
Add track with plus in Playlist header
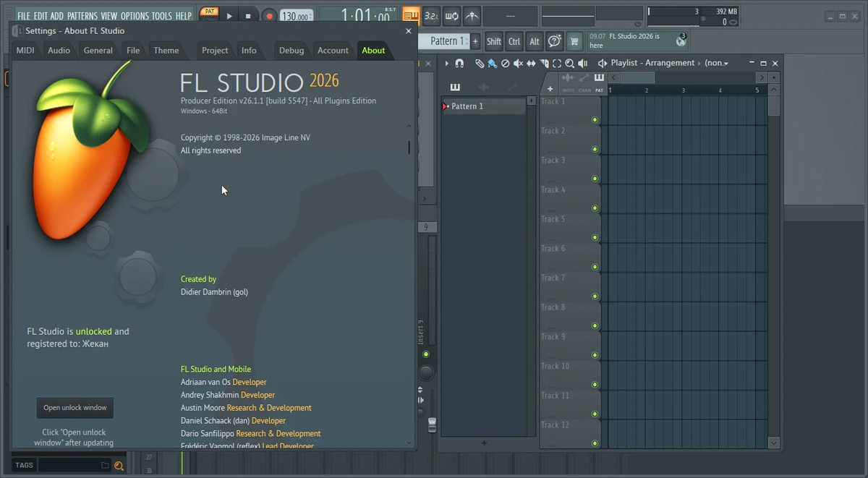click(x=550, y=89)
